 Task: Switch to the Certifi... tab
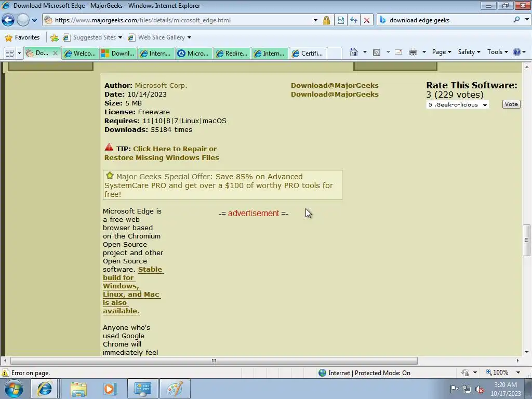point(308,54)
